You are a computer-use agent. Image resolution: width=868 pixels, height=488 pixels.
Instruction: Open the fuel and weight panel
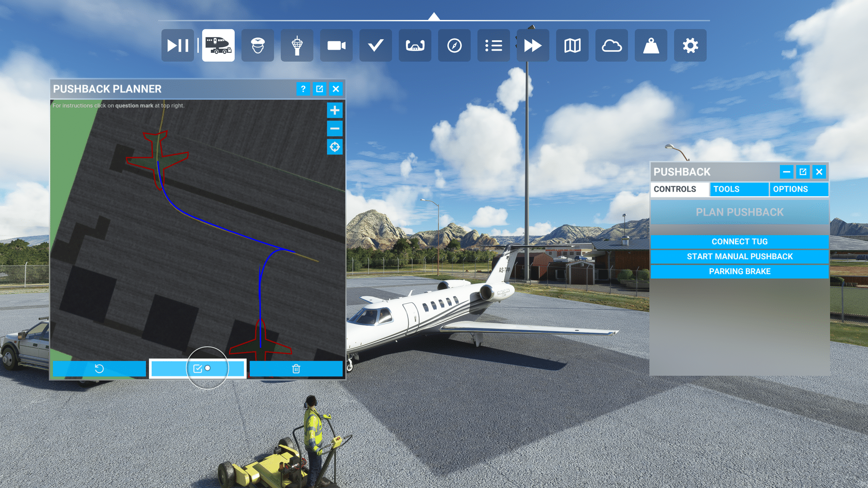pyautogui.click(x=651, y=46)
